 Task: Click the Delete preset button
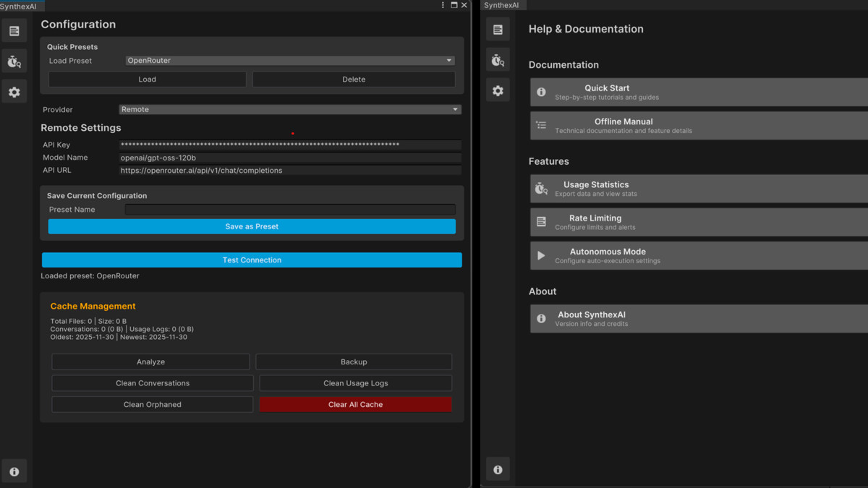point(354,80)
